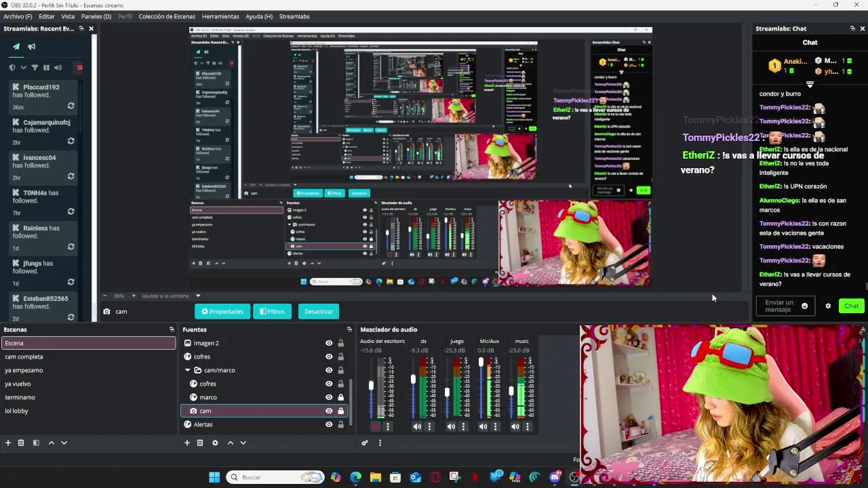Undock the Escenas panel

point(172,329)
